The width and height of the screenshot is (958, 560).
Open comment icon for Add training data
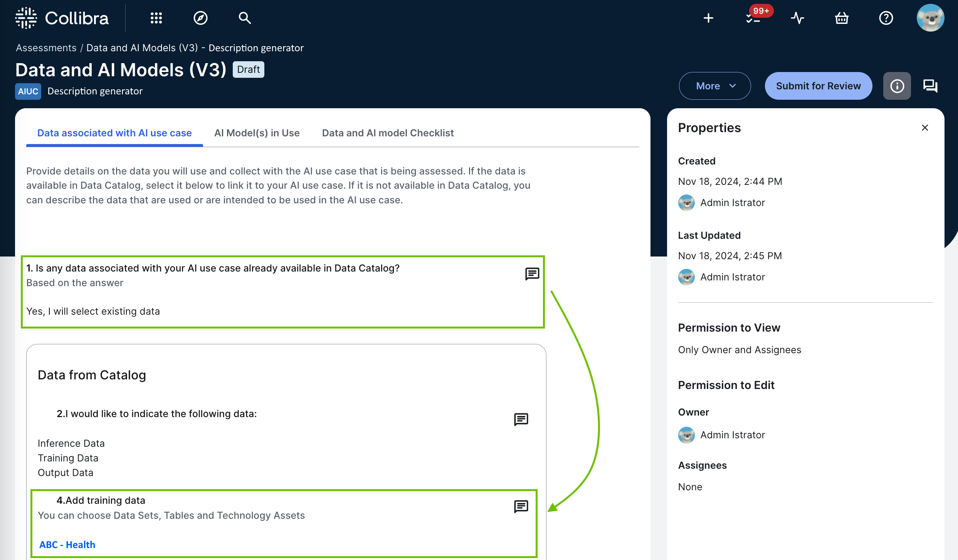pos(521,506)
